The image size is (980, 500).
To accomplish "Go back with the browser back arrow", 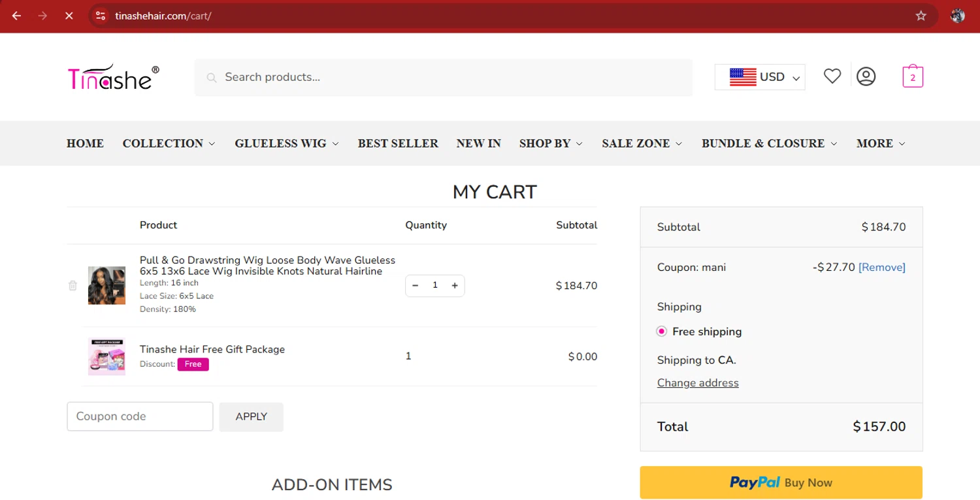I will 17,16.
